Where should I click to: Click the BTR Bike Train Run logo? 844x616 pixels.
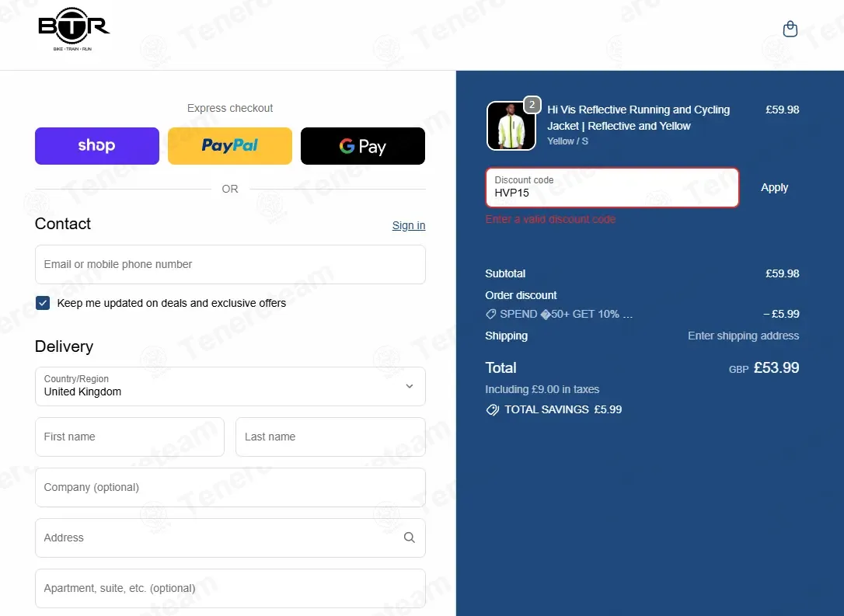[x=74, y=30]
